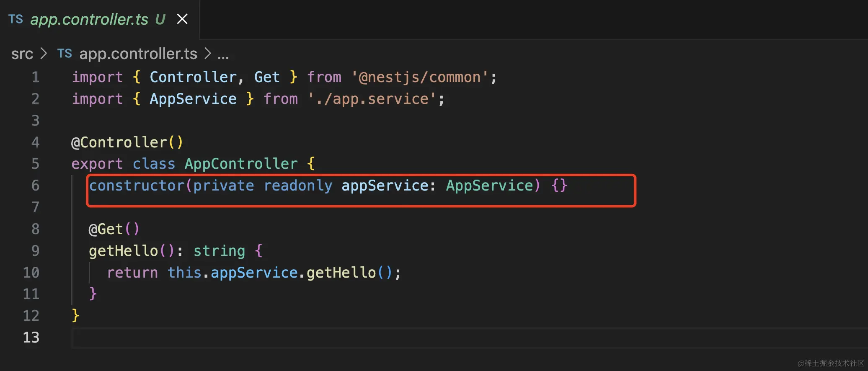Select the app.controller.ts editor tab
Image resolution: width=868 pixels, height=371 pixels.
coord(99,19)
